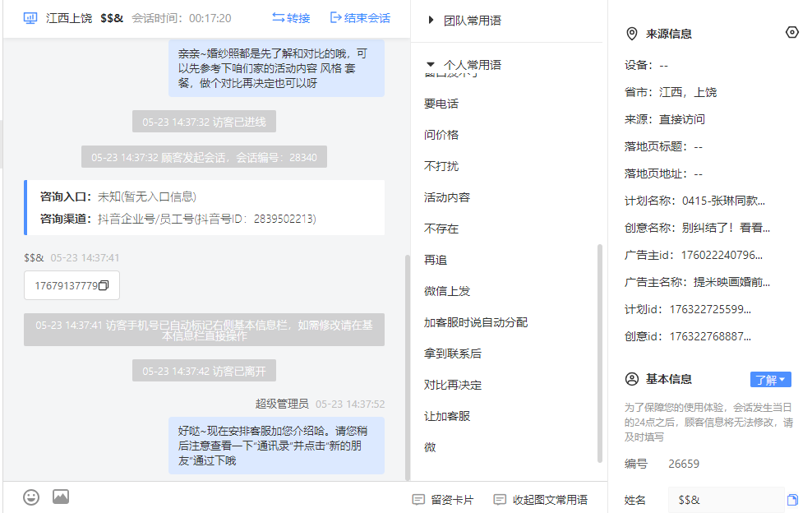Image resolution: width=812 pixels, height=513 pixels.
Task: Copy the phone number 17679137779
Action: pos(104,285)
